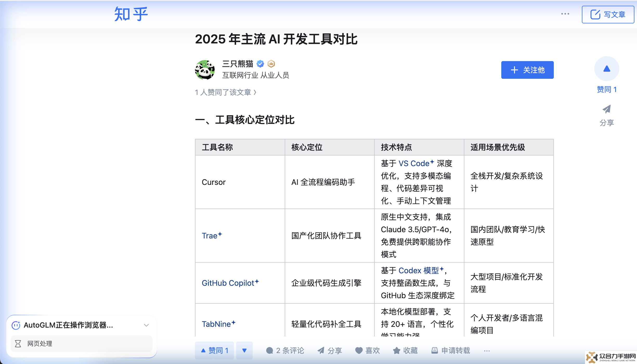Click 工具名称 column header
The height and width of the screenshot is (364, 637).
pos(240,147)
